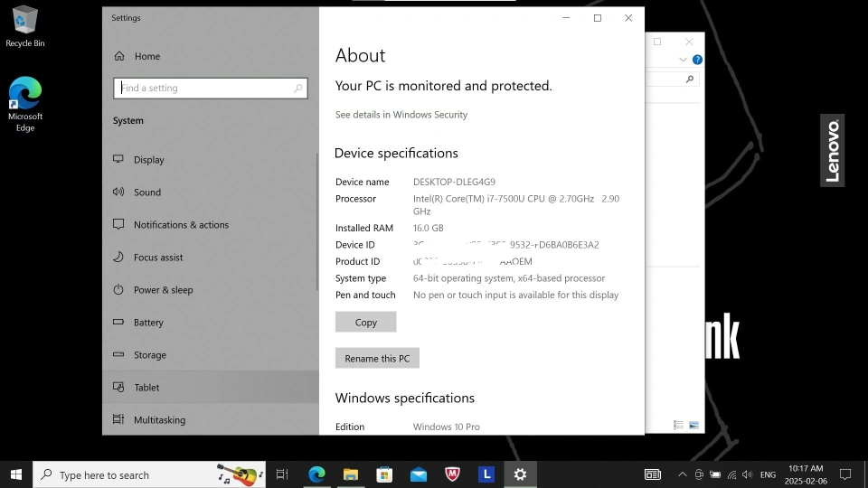Open the Power & sleep section
The width and height of the screenshot is (868, 488).
tap(163, 290)
